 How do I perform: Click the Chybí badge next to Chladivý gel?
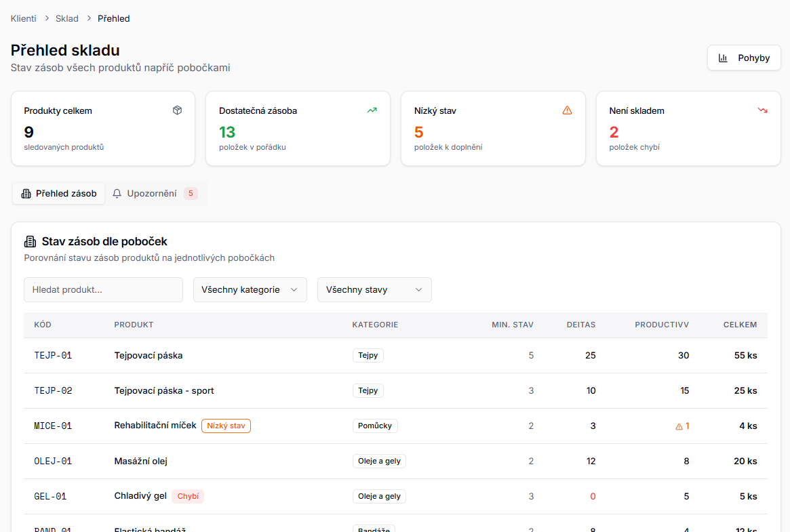188,497
